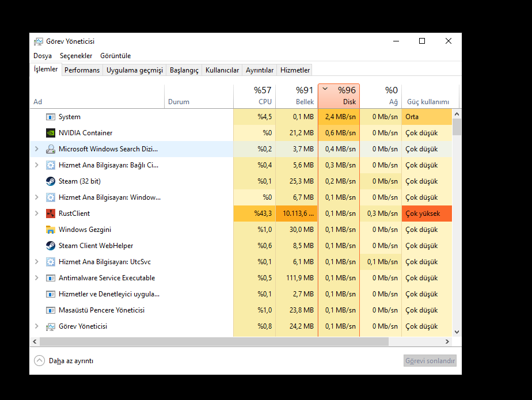Expand the RustClient process group
The height and width of the screenshot is (400, 532).
click(x=37, y=214)
